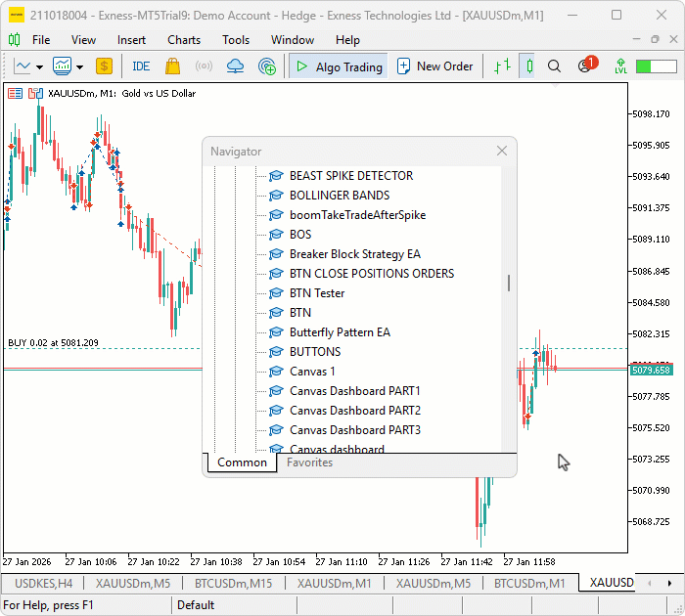Open the IDE MetaEditor button

point(141,66)
